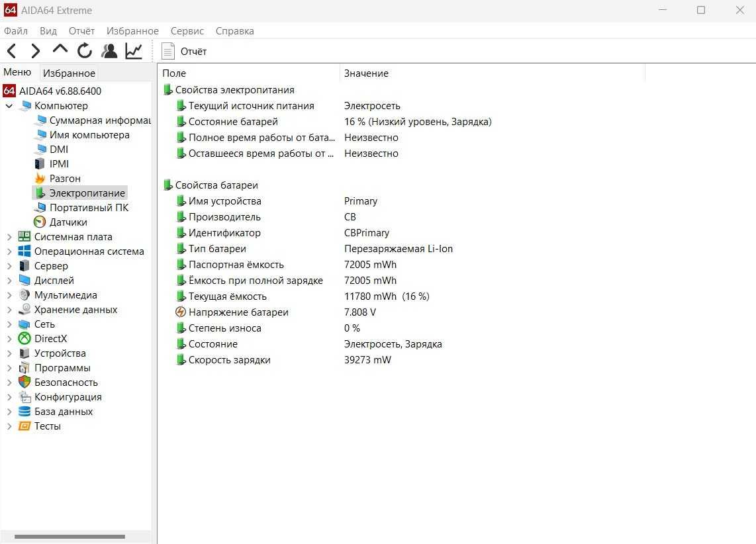
Task: Expand the Дисплей tree node
Action: [9, 281]
